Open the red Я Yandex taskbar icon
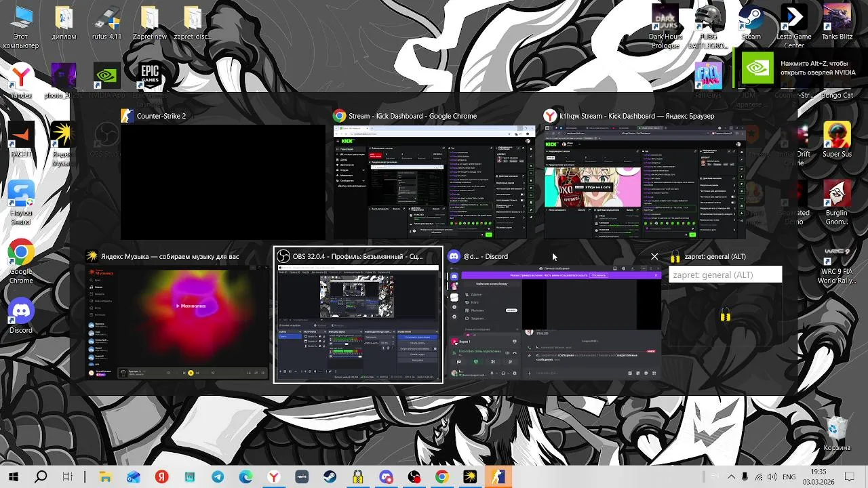Viewport: 868px width, 488px height. point(161,477)
